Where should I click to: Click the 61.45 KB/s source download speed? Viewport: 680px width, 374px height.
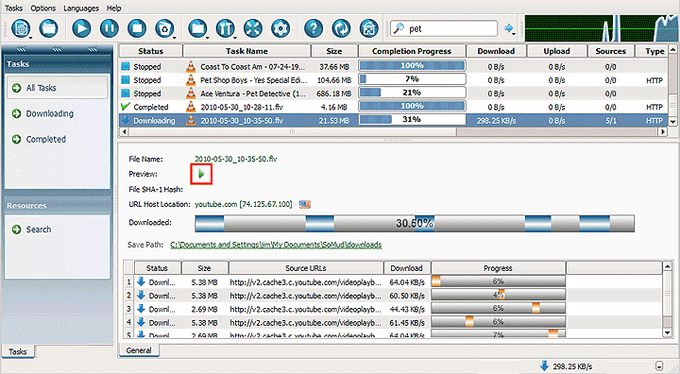pyautogui.click(x=406, y=322)
